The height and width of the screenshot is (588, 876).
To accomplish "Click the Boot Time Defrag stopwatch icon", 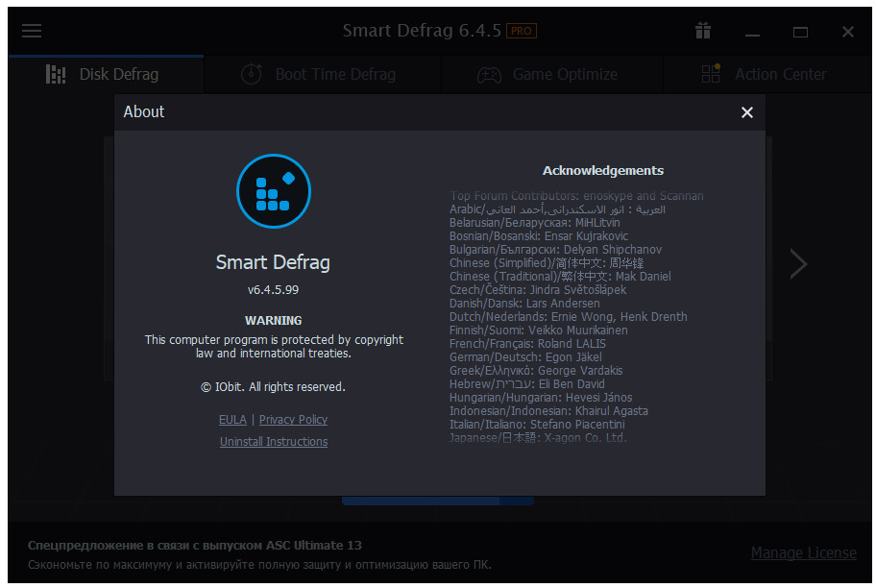I will [252, 74].
